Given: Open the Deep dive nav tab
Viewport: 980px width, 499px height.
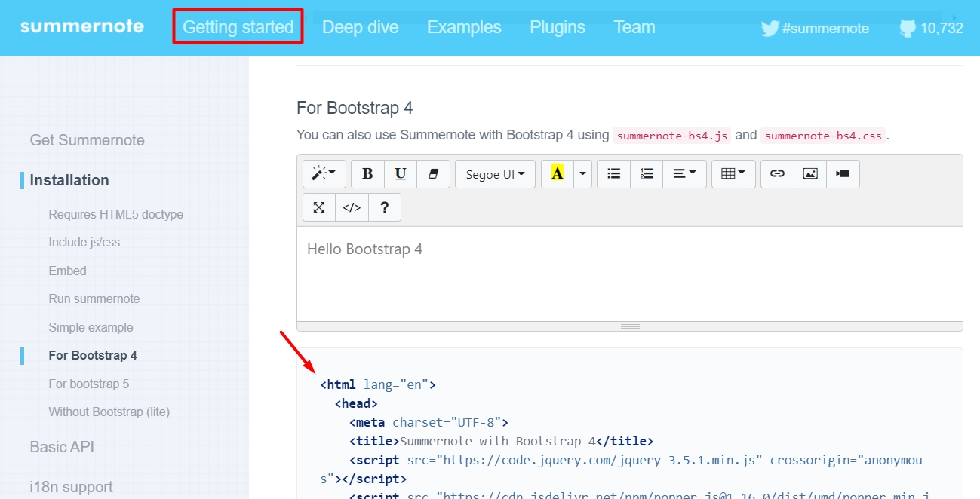Looking at the screenshot, I should [x=360, y=27].
